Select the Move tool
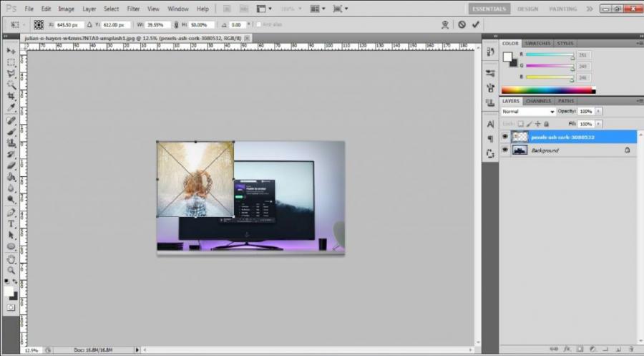644x356 pixels. click(11, 51)
